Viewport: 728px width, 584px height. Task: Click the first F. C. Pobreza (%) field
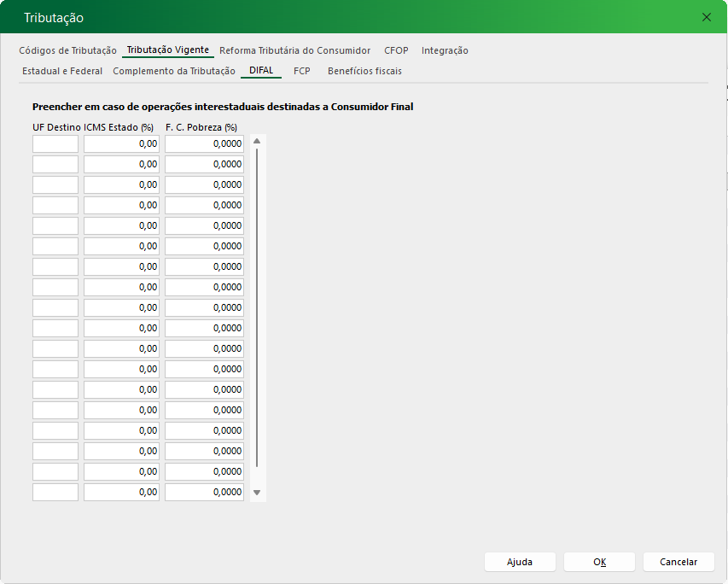(x=204, y=144)
